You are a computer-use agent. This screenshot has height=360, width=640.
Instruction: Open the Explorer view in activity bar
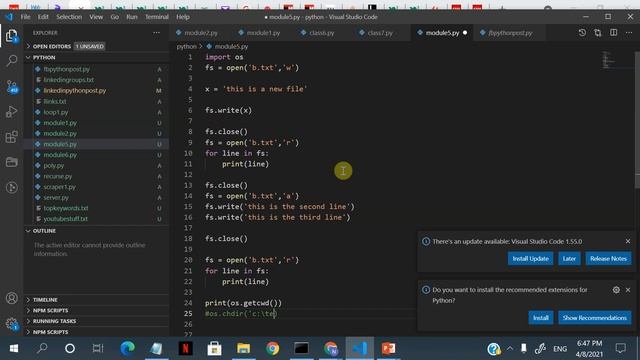(11, 36)
